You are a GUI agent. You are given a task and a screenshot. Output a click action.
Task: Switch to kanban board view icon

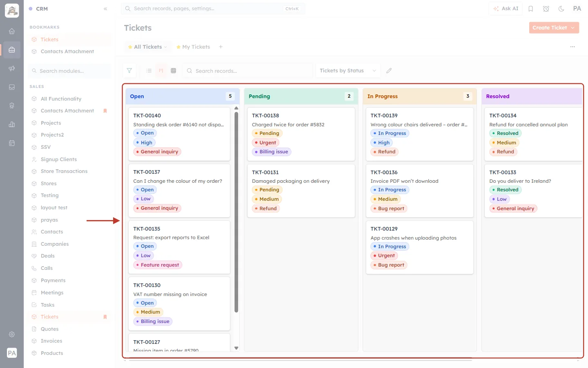161,71
